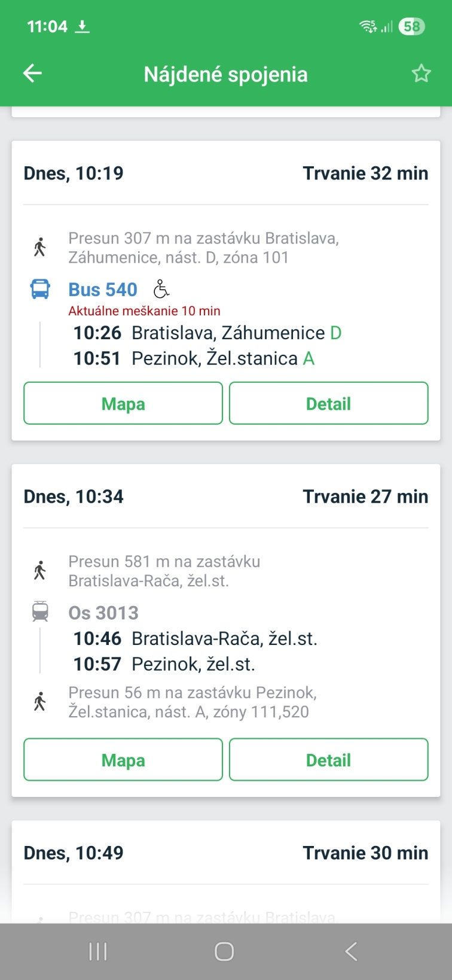Image resolution: width=452 pixels, height=980 pixels.
Task: Open Detail for the 10:19 connection
Action: pos(328,404)
